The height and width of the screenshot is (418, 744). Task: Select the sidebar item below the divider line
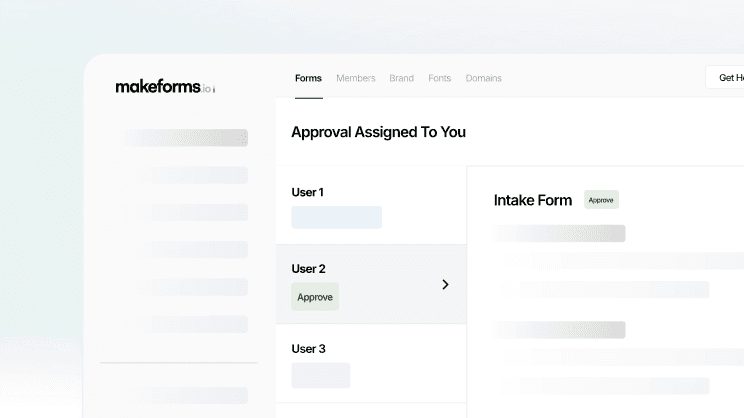tap(185, 395)
